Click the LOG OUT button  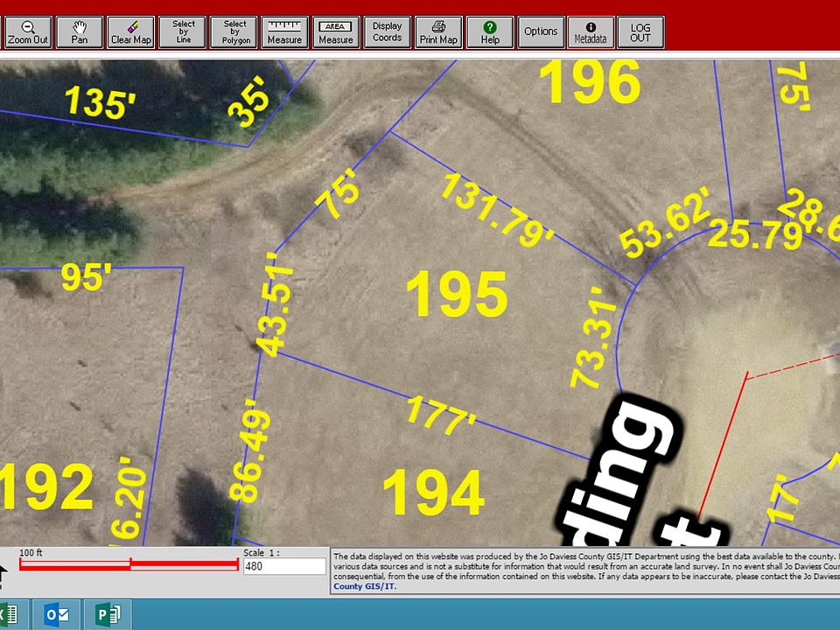point(640,32)
